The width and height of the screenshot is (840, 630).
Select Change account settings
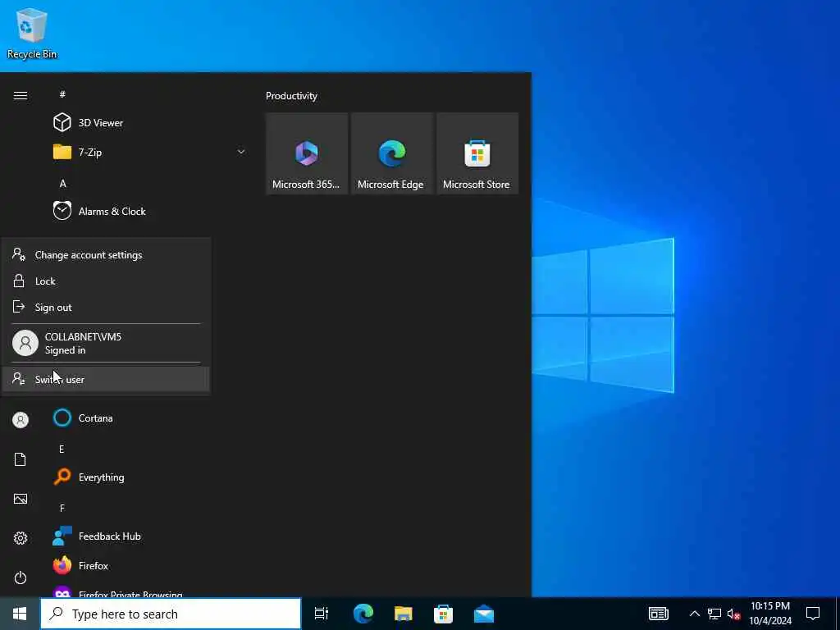pyautogui.click(x=106, y=255)
